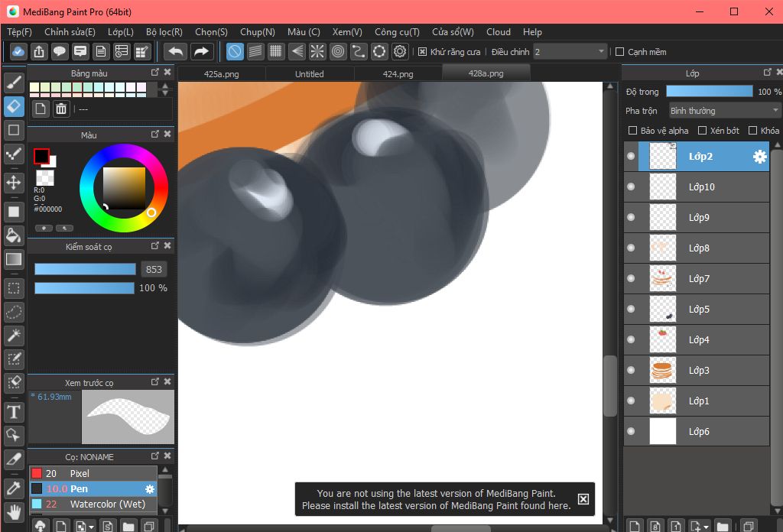Undock the Lớp layers panel
Screen dimensions: 783x532
768,73
